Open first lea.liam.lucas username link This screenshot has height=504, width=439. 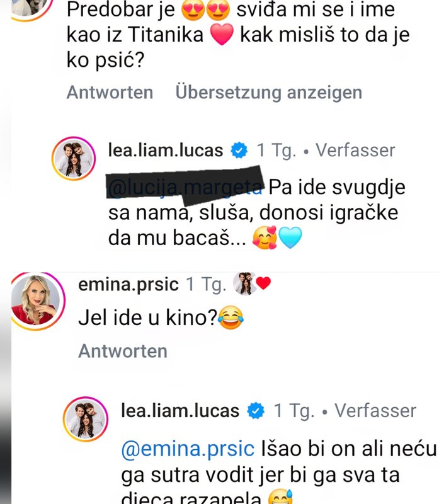click(166, 150)
